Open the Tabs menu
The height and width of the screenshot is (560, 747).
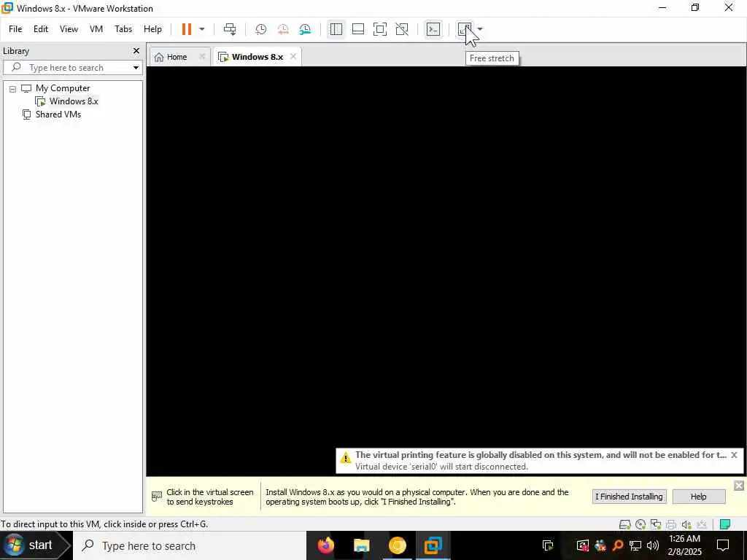(x=123, y=29)
